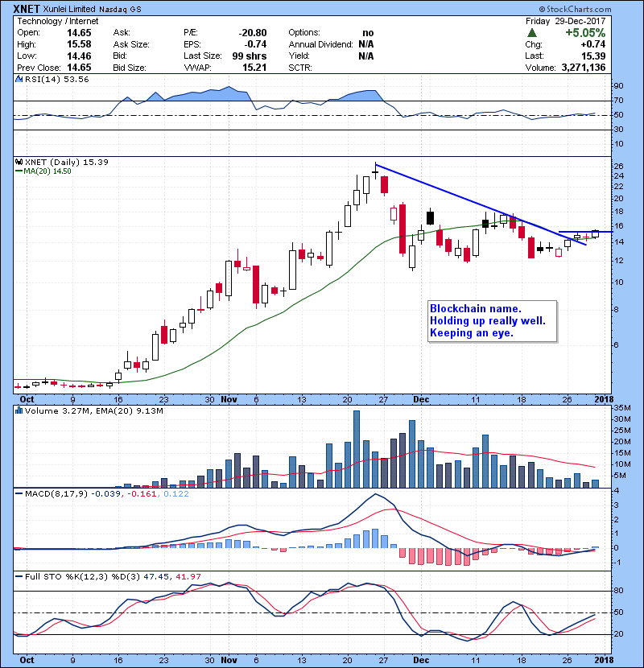Viewport: 644px width, 668px height.
Task: Click the +5.05% percent change
Action: click(x=585, y=33)
